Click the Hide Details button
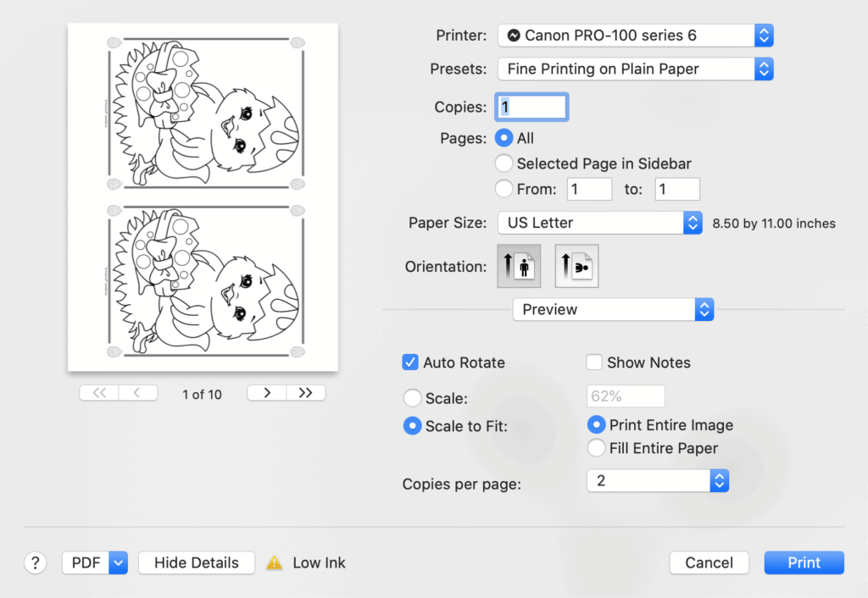 [197, 563]
